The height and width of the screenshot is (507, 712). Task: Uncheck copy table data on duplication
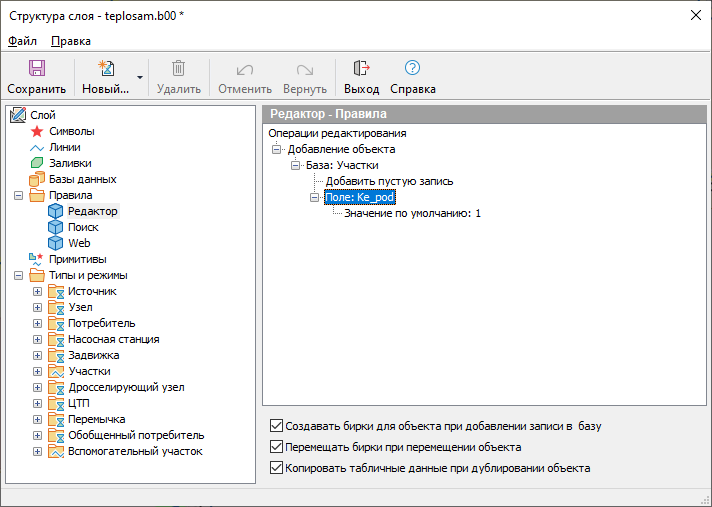point(277,468)
